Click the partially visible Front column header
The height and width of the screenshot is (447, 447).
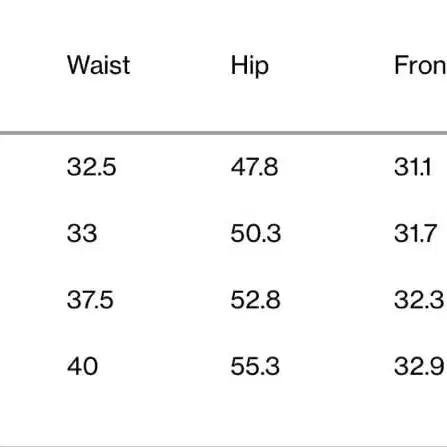coord(420,65)
